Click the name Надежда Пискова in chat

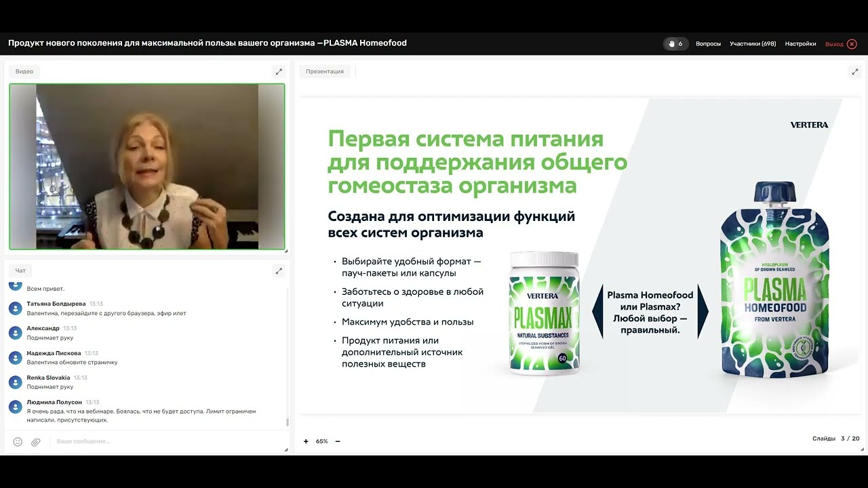(54, 353)
